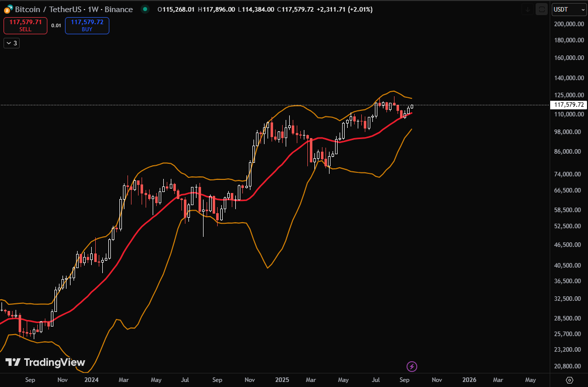The image size is (588, 387).
Task: Click the 2024 label on time axis
Action: (x=92, y=380)
